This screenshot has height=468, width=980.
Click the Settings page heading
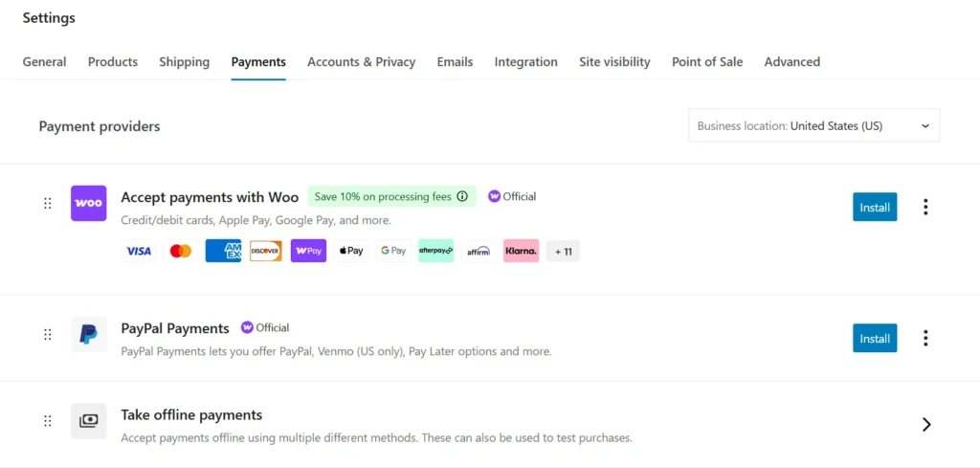[x=49, y=18]
